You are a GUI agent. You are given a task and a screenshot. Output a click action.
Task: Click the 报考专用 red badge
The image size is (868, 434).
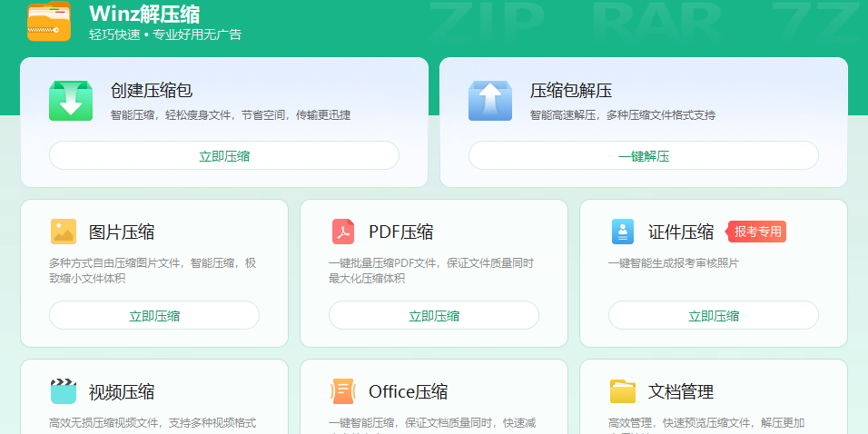click(x=757, y=232)
